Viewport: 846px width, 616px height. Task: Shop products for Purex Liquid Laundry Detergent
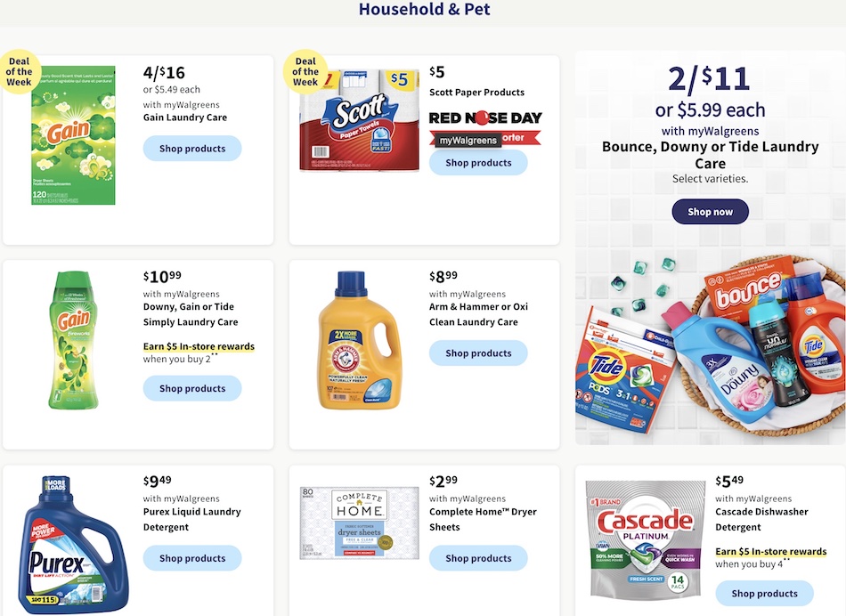[x=192, y=558]
